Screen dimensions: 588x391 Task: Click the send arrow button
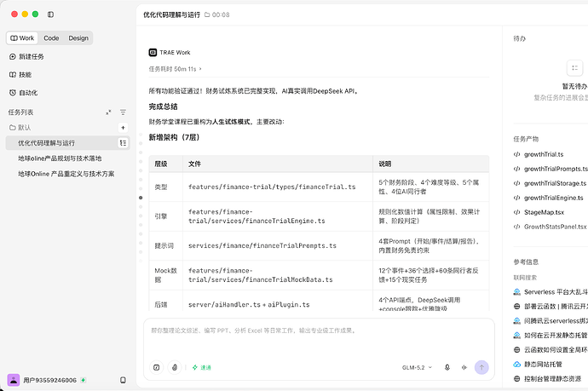(481, 367)
